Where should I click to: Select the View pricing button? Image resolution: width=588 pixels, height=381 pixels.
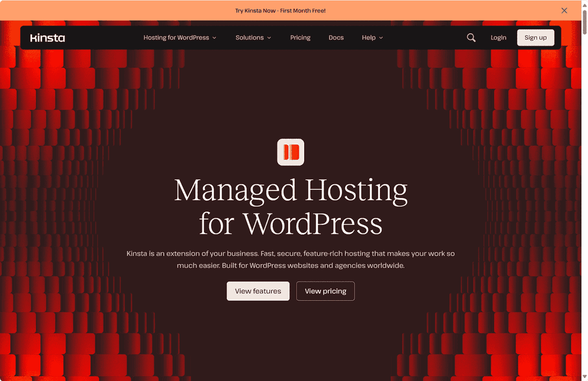tap(325, 291)
